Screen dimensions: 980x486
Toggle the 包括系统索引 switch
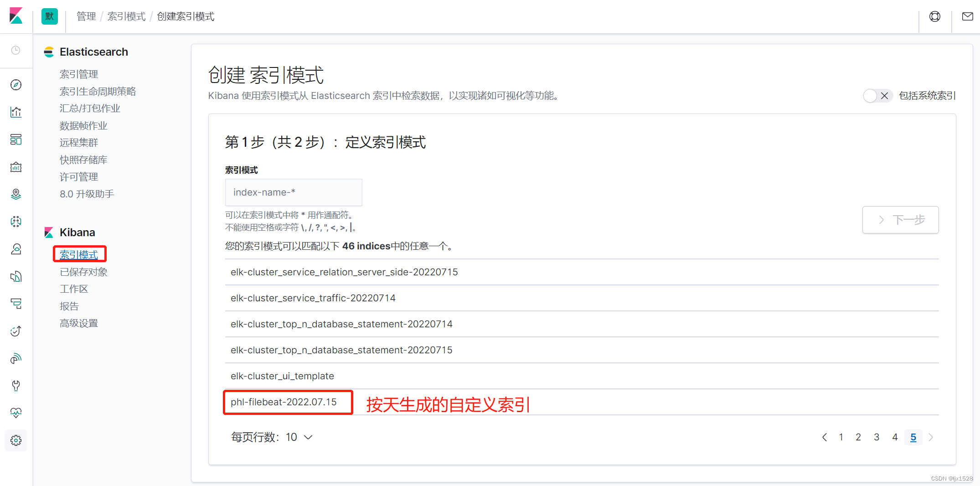pyautogui.click(x=878, y=96)
